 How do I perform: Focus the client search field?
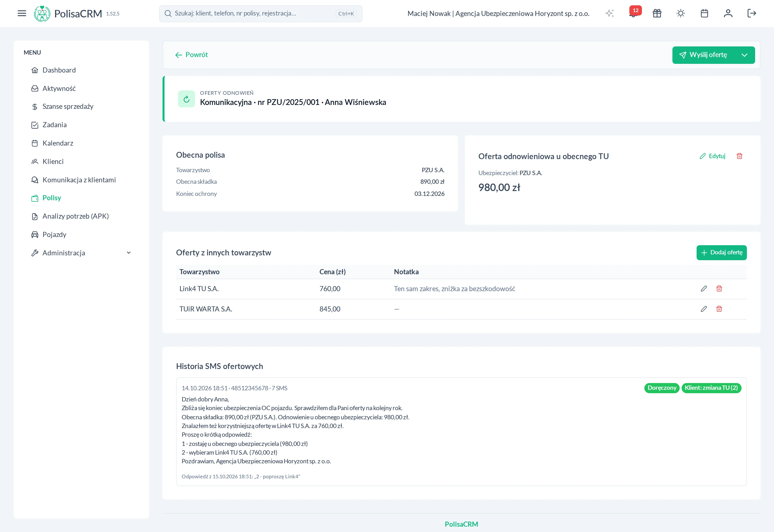pos(260,14)
